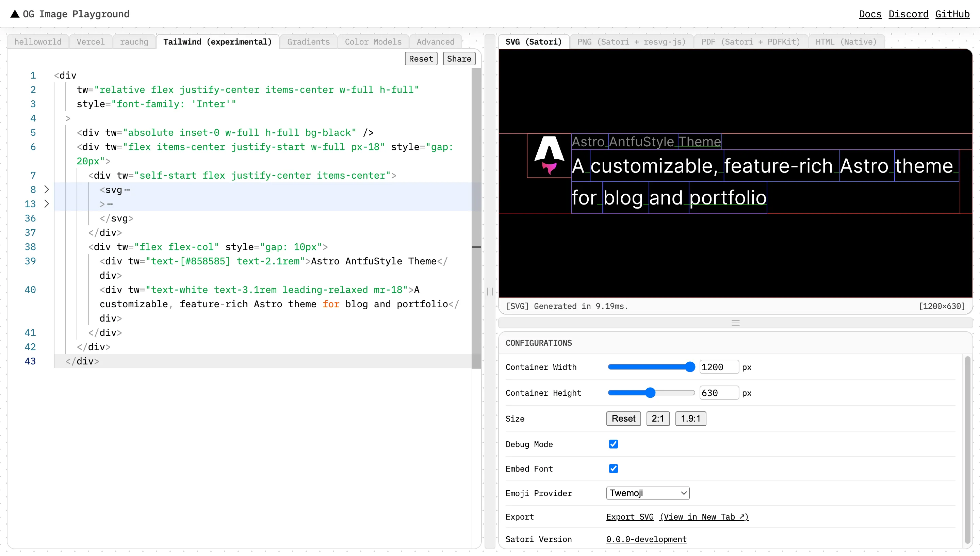This screenshot has width=980, height=556.
Task: Click the Discord link in top navigation
Action: point(909,14)
